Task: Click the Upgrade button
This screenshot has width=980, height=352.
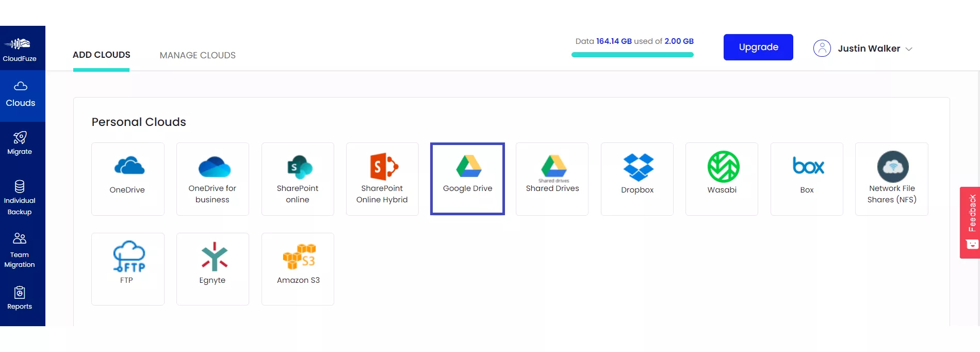Action: click(x=758, y=47)
